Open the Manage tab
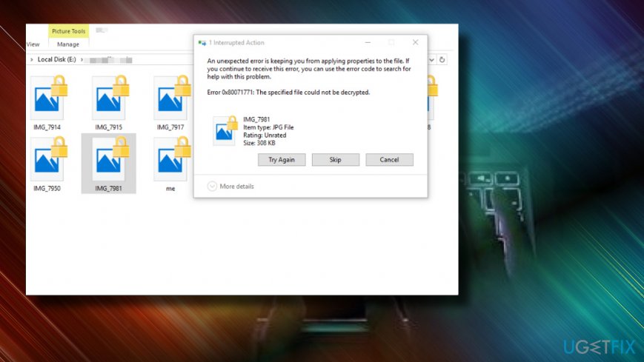 click(68, 44)
